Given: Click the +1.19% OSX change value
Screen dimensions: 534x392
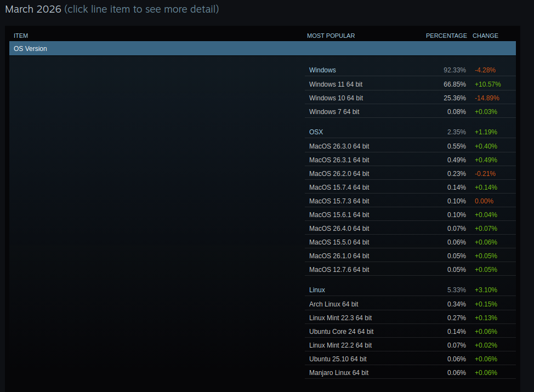Looking at the screenshot, I should (486, 132).
